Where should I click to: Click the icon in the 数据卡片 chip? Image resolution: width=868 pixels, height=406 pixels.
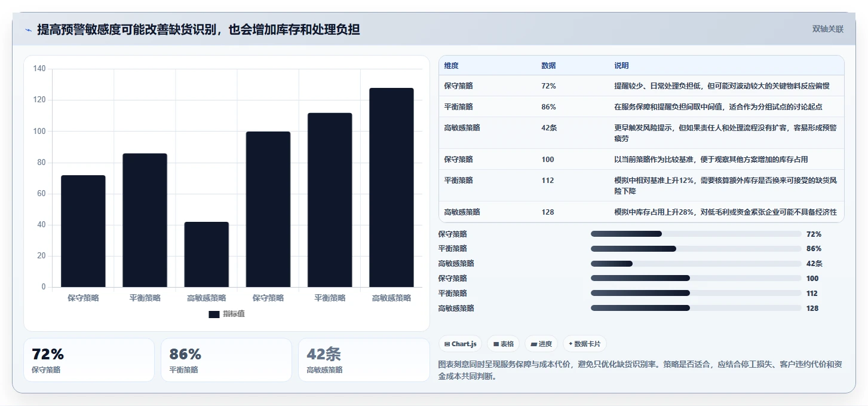(571, 344)
